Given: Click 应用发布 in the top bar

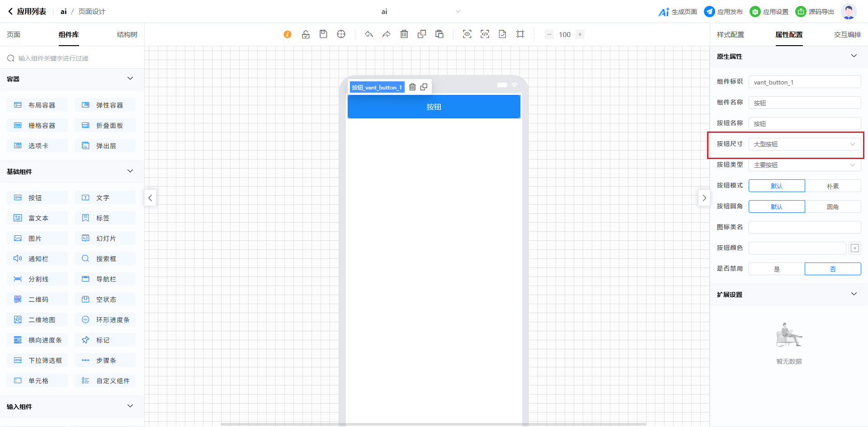Looking at the screenshot, I should (x=723, y=12).
